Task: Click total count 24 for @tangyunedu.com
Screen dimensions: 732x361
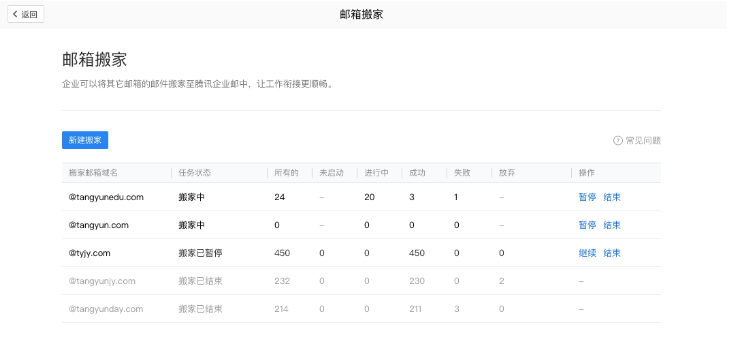Action: (280, 197)
